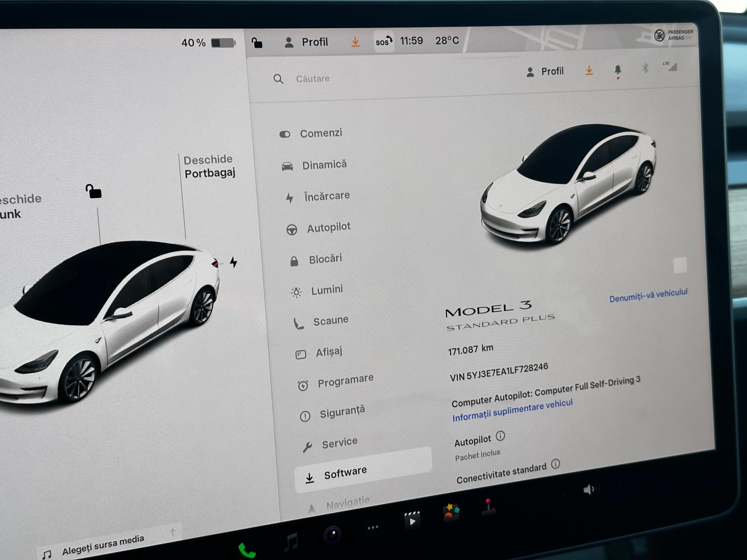Tap the passenger airbag indicator
This screenshot has width=747, height=560.
(x=673, y=35)
